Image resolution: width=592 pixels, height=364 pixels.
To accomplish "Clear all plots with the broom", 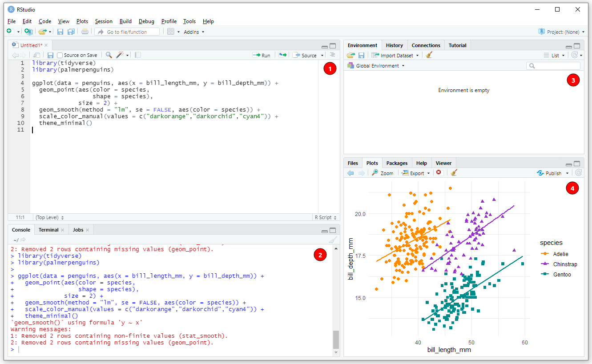I will 453,172.
